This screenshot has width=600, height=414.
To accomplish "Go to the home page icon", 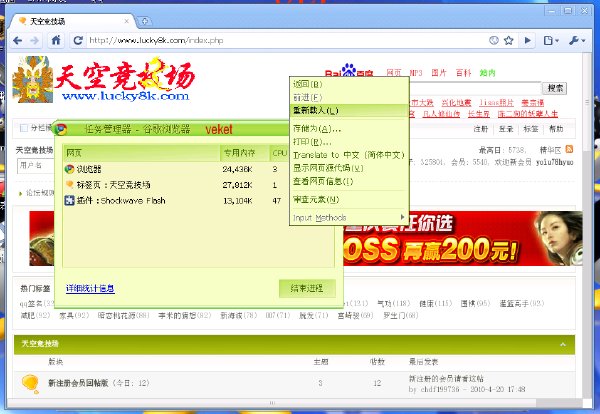I will coord(56,40).
